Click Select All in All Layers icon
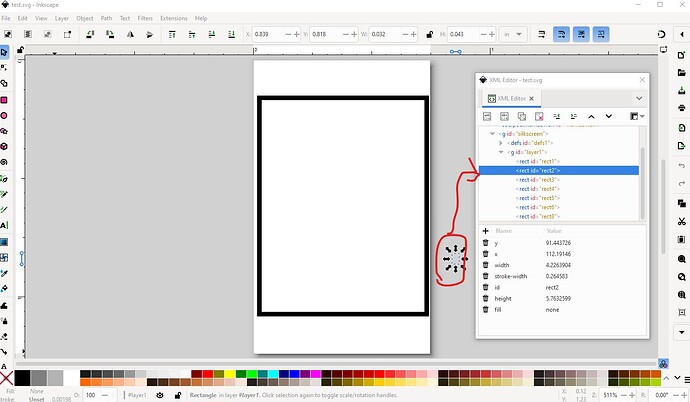The height and width of the screenshot is (402, 690). tap(28, 34)
